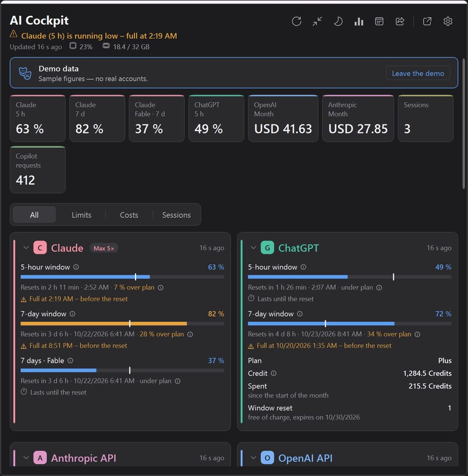Open the bar chart statistics icon
This screenshot has height=476, width=468.
(x=359, y=21)
